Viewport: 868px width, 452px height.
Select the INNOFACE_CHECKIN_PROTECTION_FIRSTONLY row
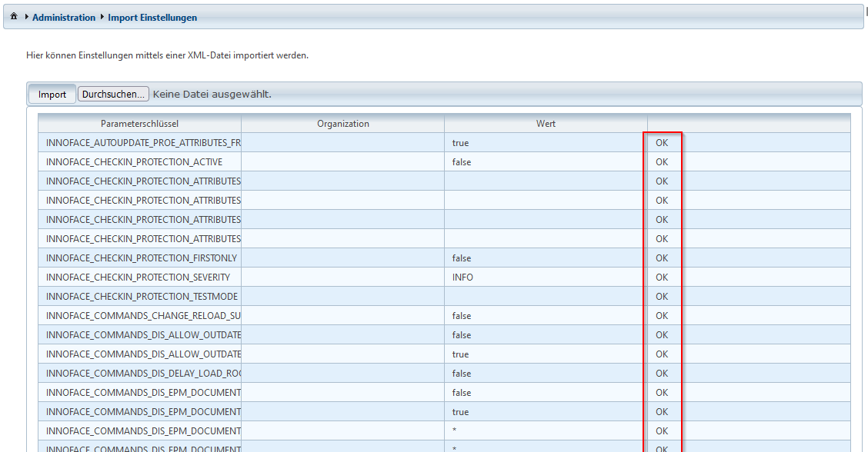(x=142, y=258)
